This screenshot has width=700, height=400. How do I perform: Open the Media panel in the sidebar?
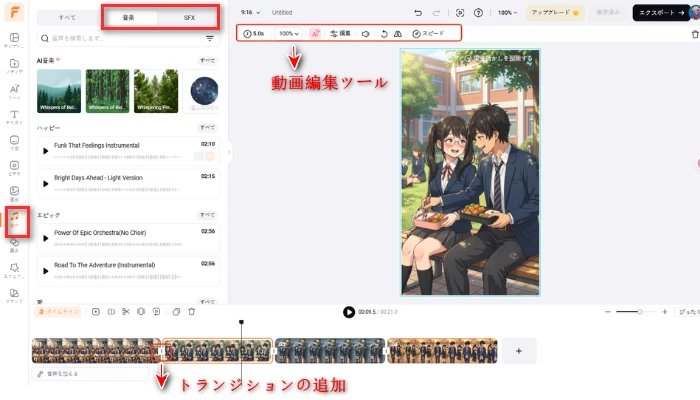[x=14, y=66]
